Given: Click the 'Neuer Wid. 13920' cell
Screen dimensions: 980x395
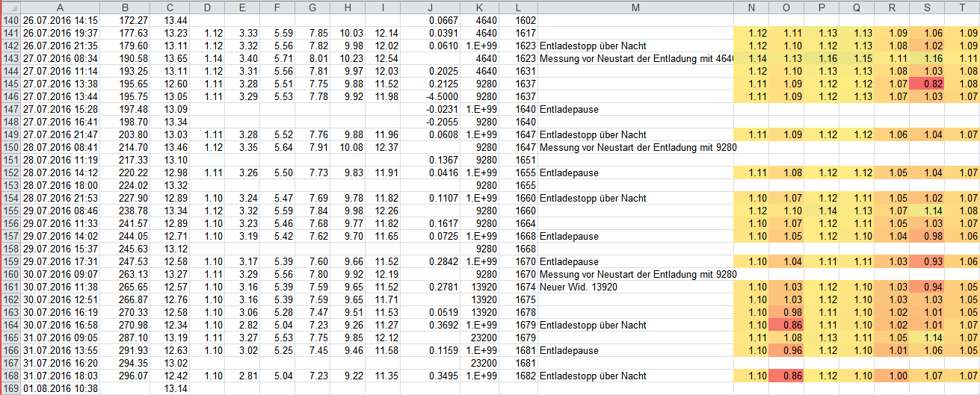Looking at the screenshot, I should [x=635, y=287].
